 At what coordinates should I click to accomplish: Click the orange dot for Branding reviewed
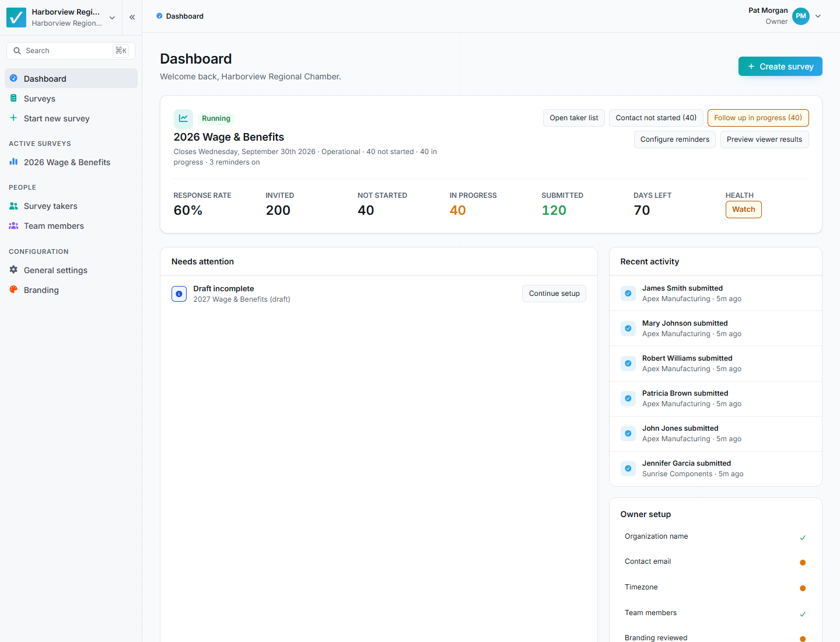coord(803,639)
